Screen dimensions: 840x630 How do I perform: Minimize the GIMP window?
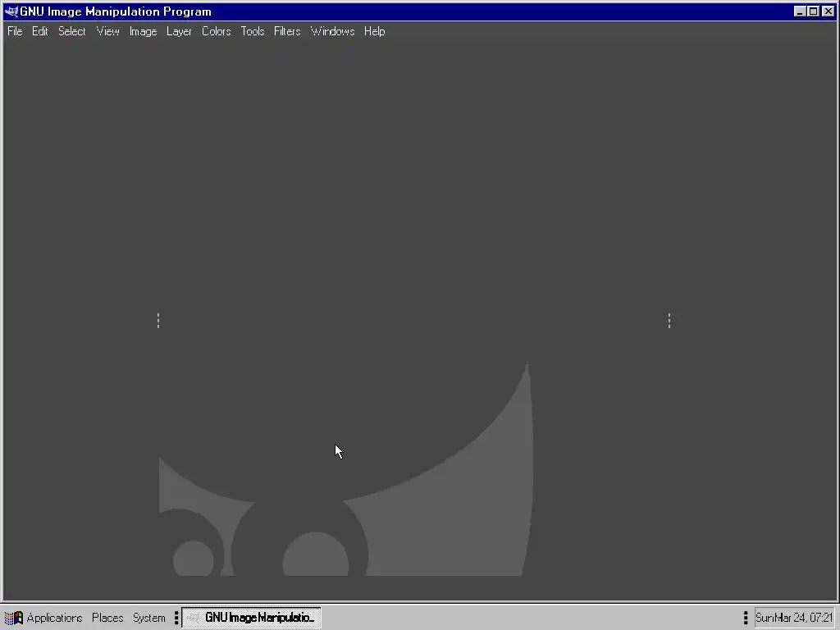[800, 11]
